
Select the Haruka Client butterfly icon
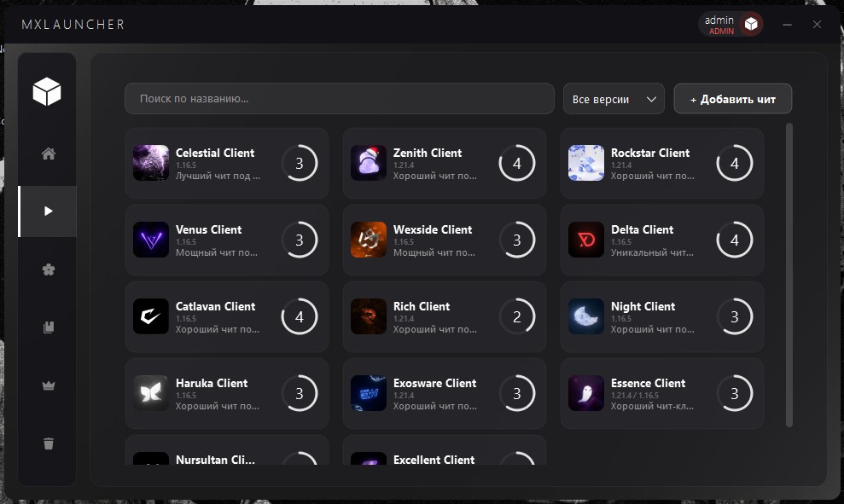(151, 393)
